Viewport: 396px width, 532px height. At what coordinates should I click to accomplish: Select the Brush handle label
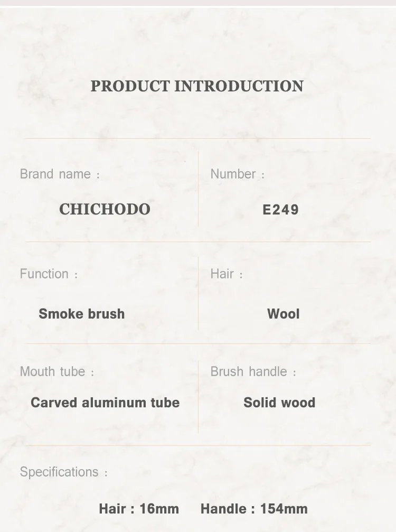[x=253, y=371]
